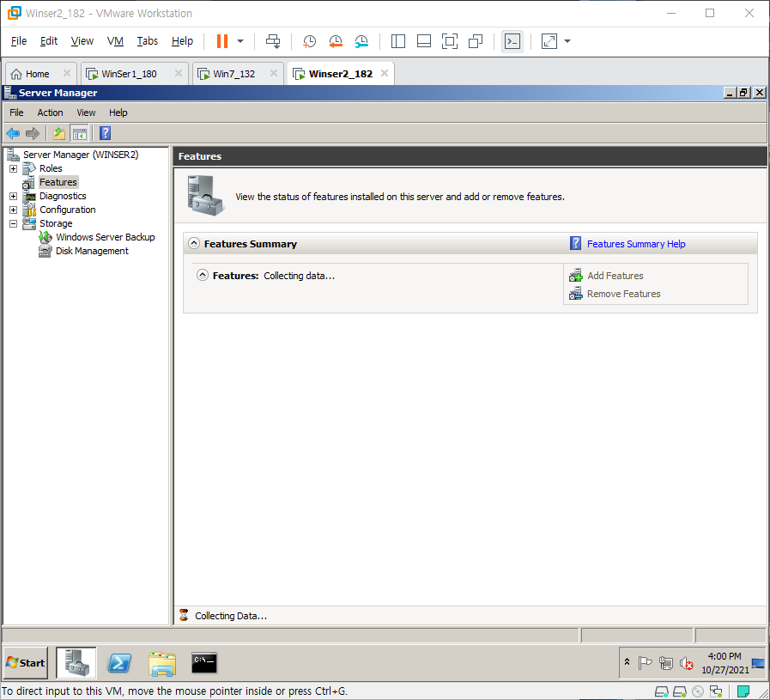The width and height of the screenshot is (770, 700).
Task: Click Add Features link
Action: pos(615,276)
